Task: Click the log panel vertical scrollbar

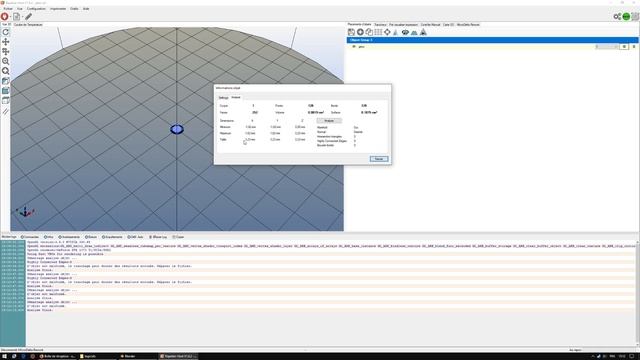Action: [637, 294]
